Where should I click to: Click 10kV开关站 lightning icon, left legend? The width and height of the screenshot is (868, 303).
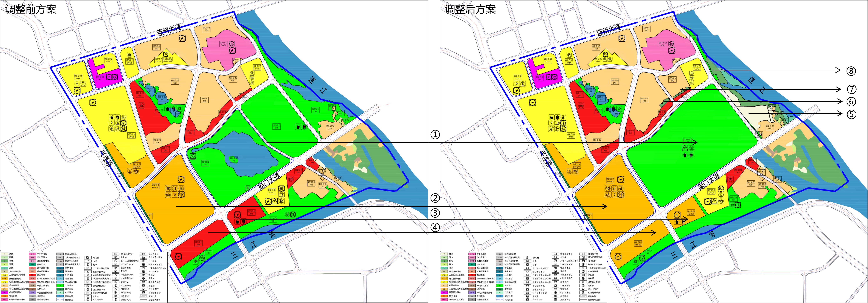[x=143, y=271]
